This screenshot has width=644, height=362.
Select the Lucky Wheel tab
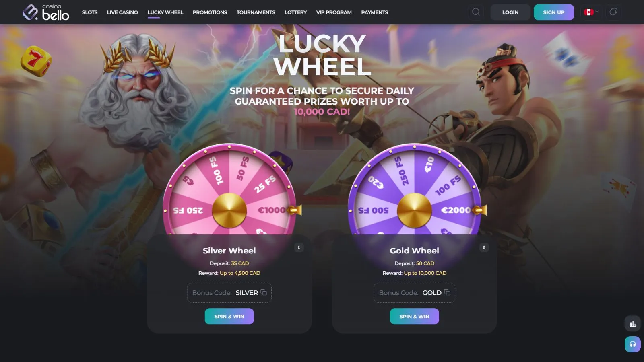pyautogui.click(x=165, y=12)
